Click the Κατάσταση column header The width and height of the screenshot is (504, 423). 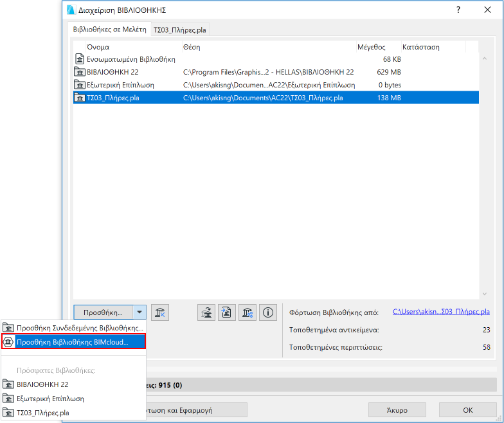433,47
